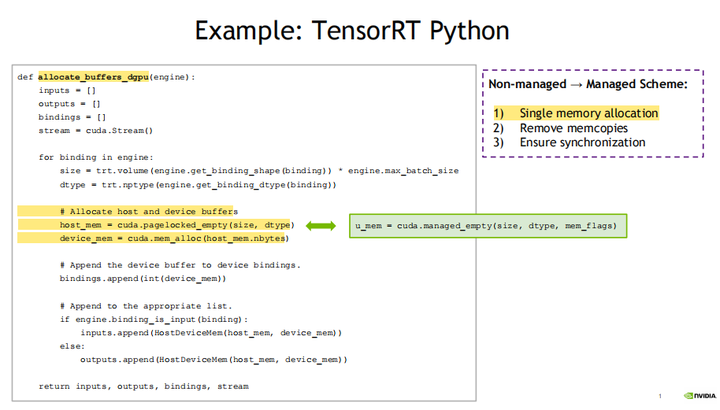Screen dimensions: 720x410
Task: Click the heading 'Non-managed → Managed Scheme:'
Action: (x=588, y=84)
